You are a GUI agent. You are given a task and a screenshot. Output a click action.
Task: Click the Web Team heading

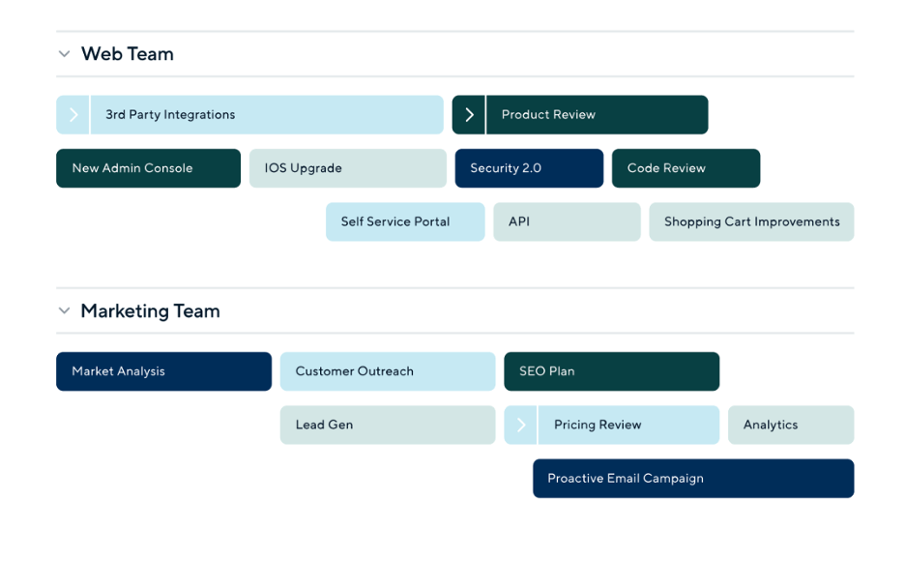128,54
